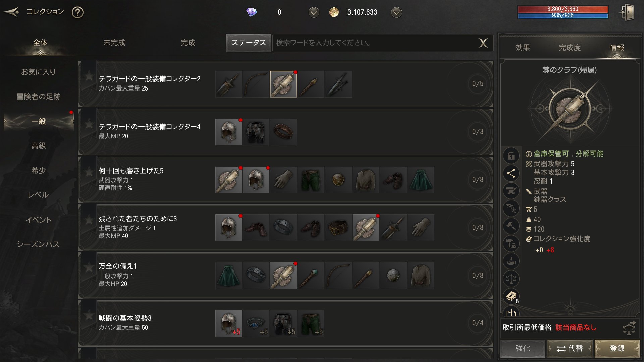Click the back arrow beside コレクション
The height and width of the screenshot is (362, 644).
[12, 12]
